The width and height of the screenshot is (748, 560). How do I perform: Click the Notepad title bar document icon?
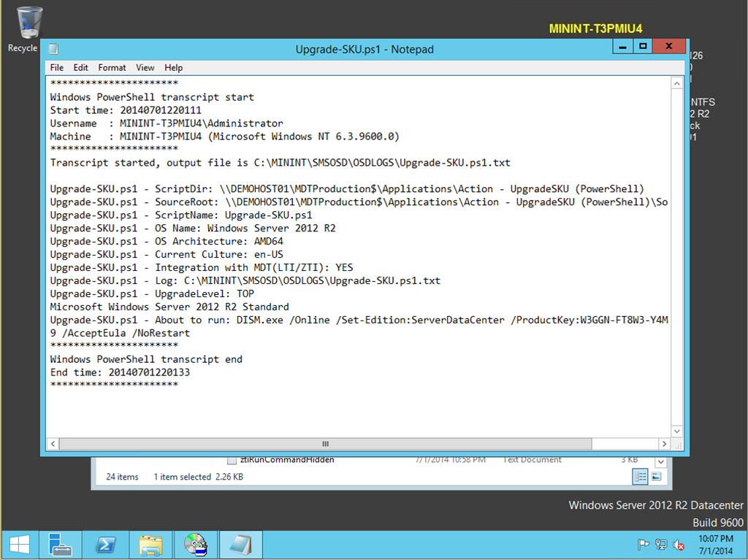pos(53,49)
